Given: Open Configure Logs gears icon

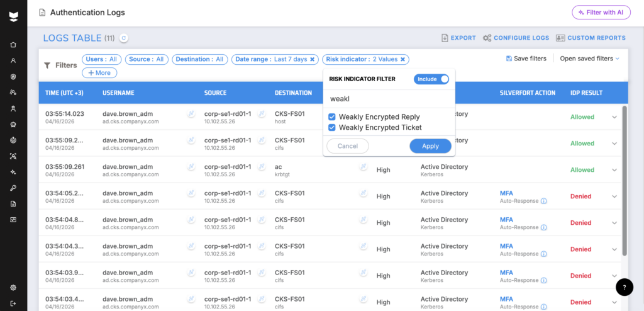Looking at the screenshot, I should 487,38.
